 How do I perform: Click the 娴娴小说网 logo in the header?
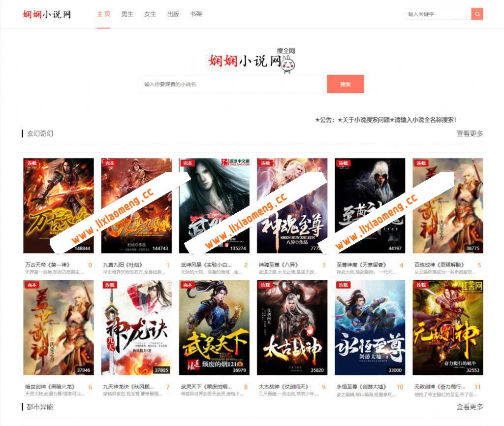(47, 14)
